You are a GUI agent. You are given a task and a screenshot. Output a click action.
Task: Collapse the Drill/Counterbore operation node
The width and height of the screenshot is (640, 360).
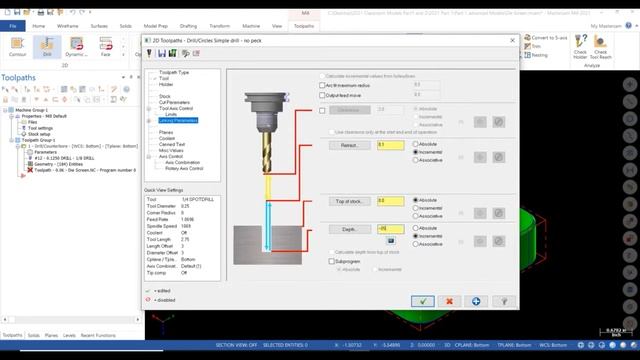coord(18,146)
